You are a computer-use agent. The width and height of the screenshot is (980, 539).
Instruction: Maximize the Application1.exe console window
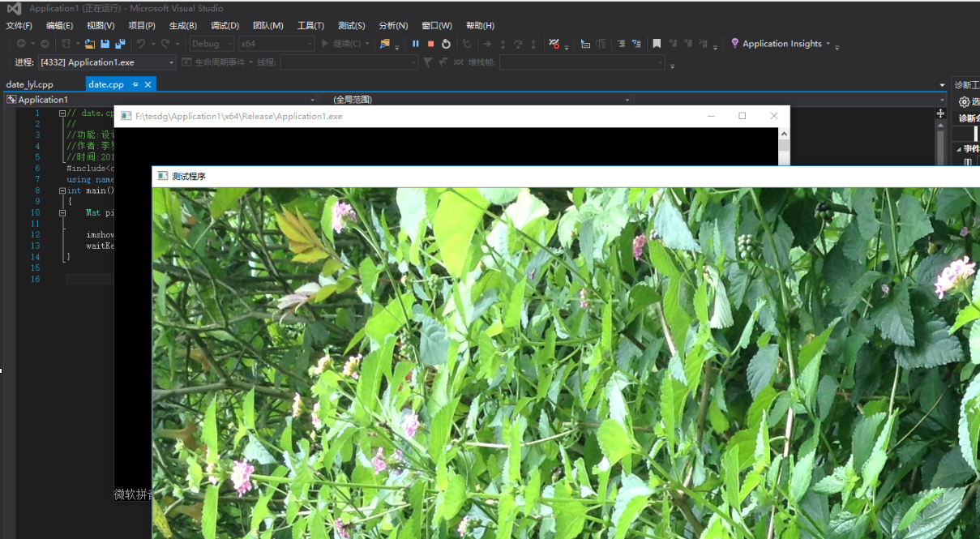click(742, 116)
